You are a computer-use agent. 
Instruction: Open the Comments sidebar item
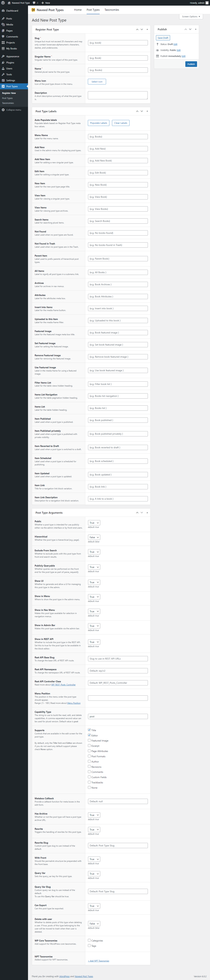12,37
